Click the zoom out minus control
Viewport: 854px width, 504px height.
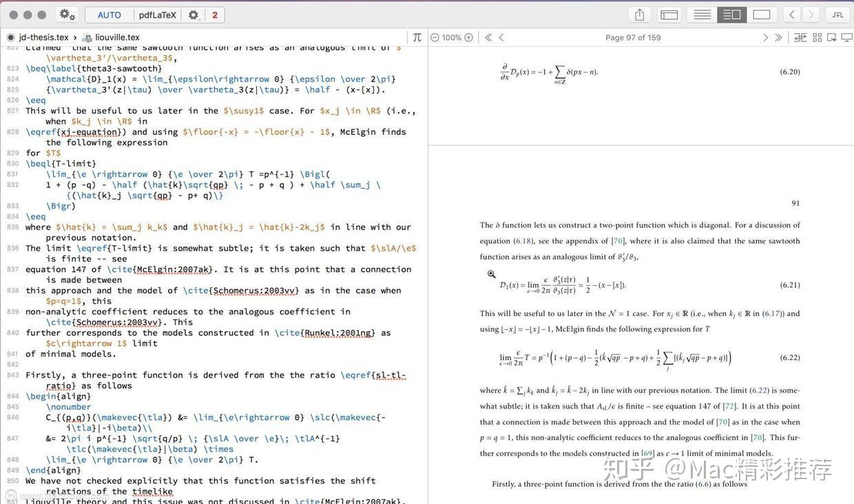tap(434, 37)
